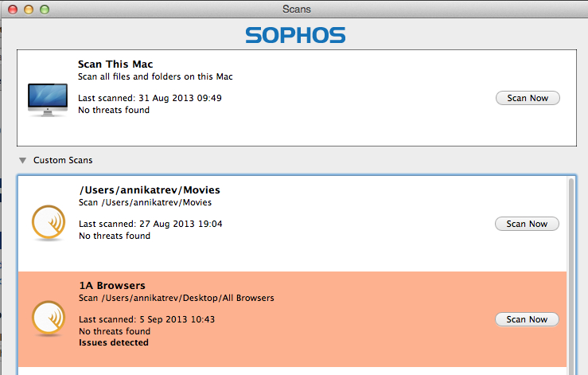Select the 1A Browsers scan title
This screenshot has height=375, width=588.
[112, 285]
